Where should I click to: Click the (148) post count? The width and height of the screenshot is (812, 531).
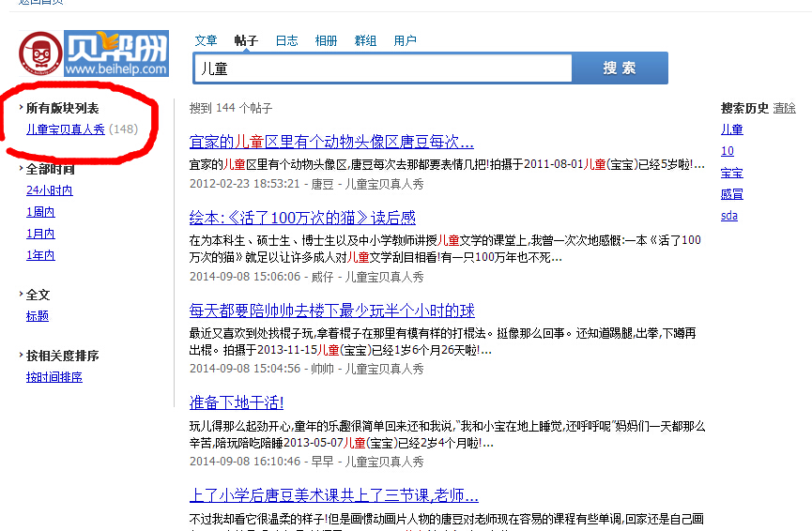124,129
